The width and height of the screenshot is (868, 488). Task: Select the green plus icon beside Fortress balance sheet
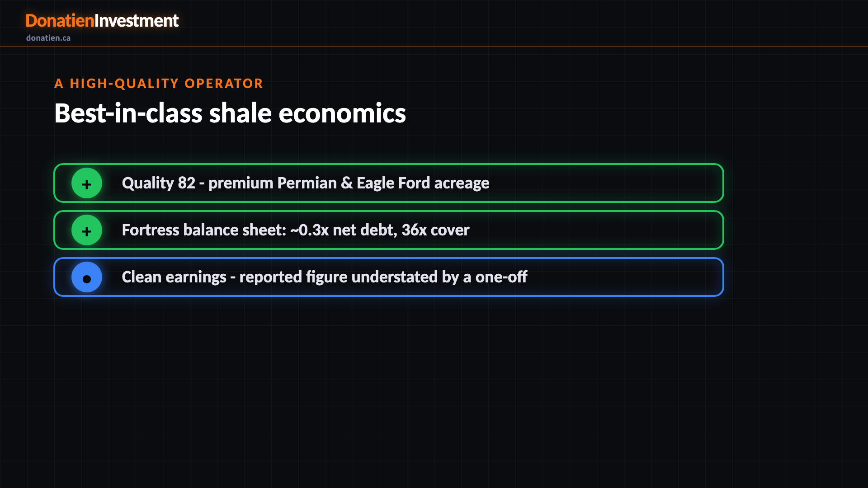click(x=87, y=230)
